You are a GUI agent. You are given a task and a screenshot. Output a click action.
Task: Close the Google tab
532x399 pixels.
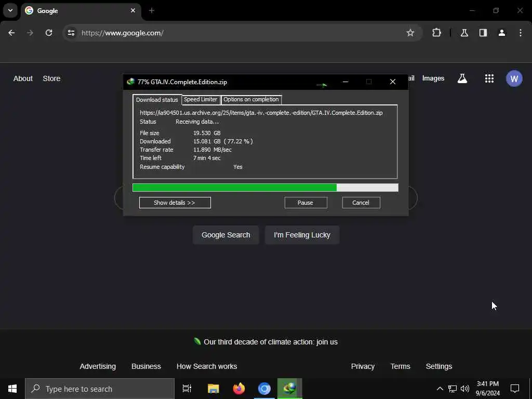(133, 10)
